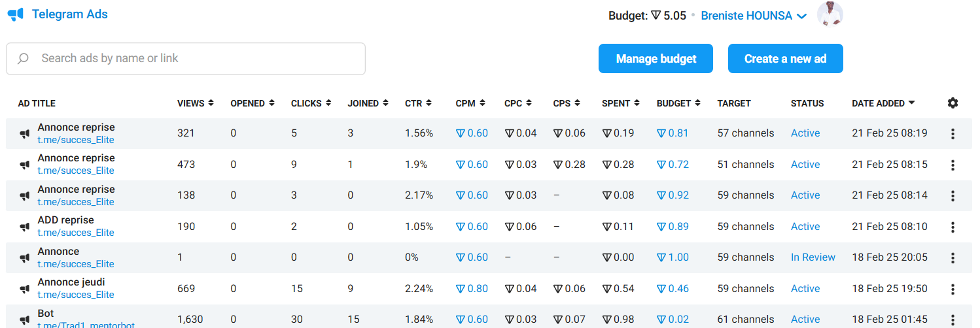Click Active status of Annonce jeudi

[x=805, y=289]
